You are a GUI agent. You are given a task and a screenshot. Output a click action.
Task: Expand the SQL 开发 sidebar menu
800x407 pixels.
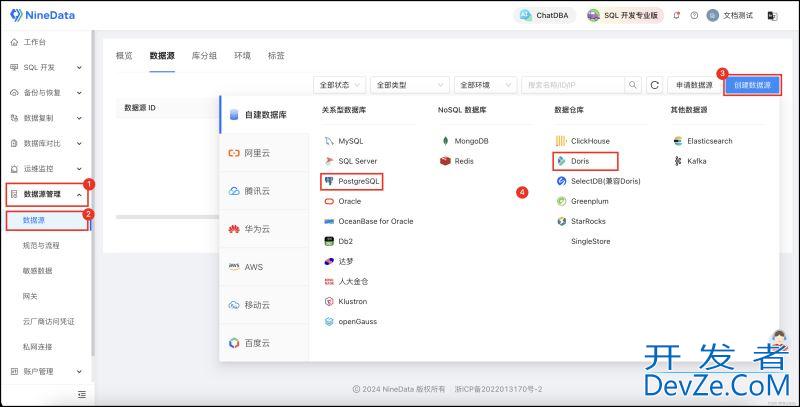coord(46,67)
